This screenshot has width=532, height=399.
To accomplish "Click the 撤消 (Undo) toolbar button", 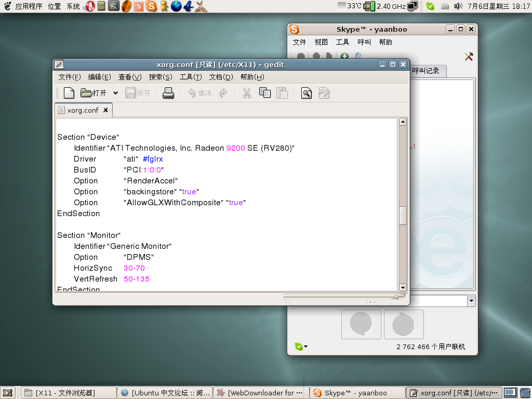I will (199, 93).
